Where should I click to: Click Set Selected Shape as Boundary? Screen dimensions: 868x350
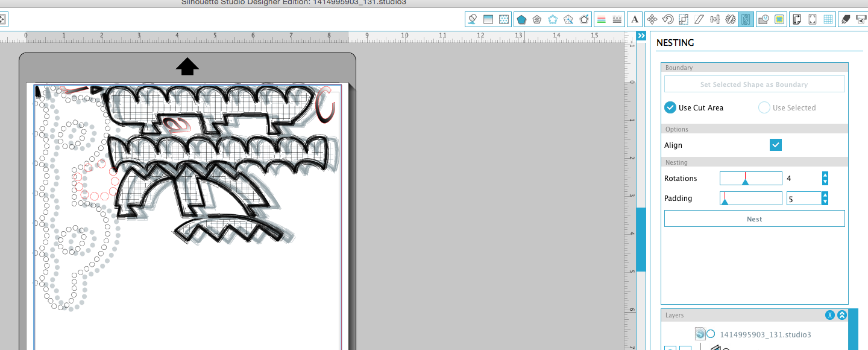(754, 84)
